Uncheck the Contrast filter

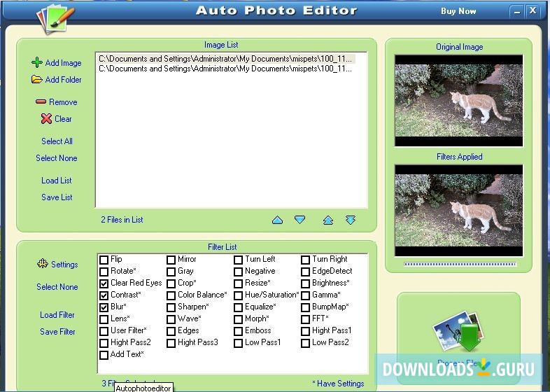tap(104, 295)
